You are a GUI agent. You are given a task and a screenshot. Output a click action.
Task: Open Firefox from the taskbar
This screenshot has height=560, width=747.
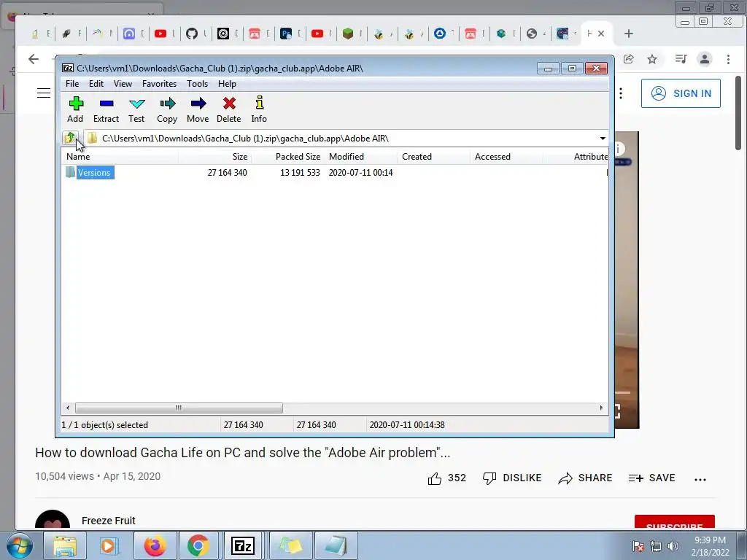(155, 545)
